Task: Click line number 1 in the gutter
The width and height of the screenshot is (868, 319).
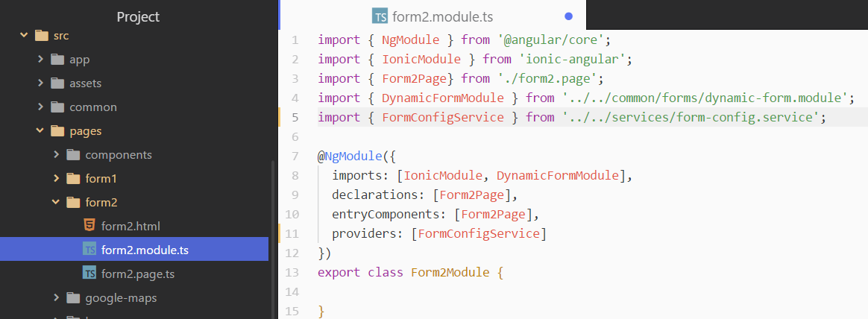Action: click(295, 40)
